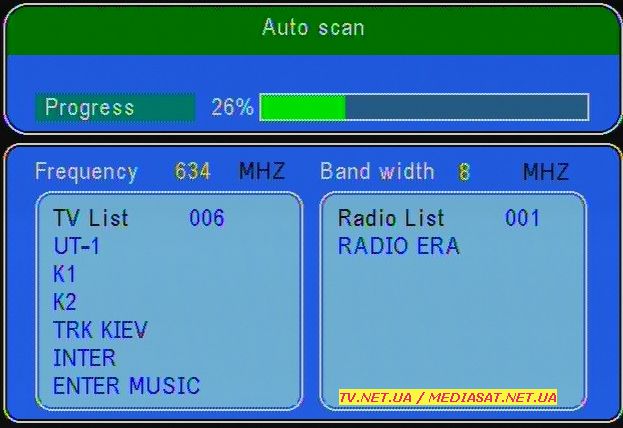Pick the TRK KIEV channel
The width and height of the screenshot is (623, 428).
coord(101,330)
